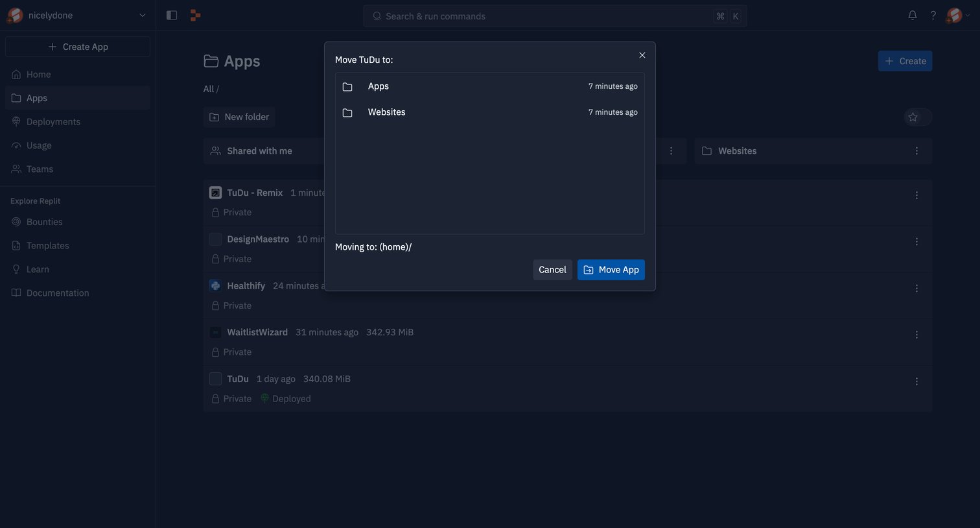Click the deployed TuDu app icon
The width and height of the screenshot is (980, 528).
click(215, 379)
